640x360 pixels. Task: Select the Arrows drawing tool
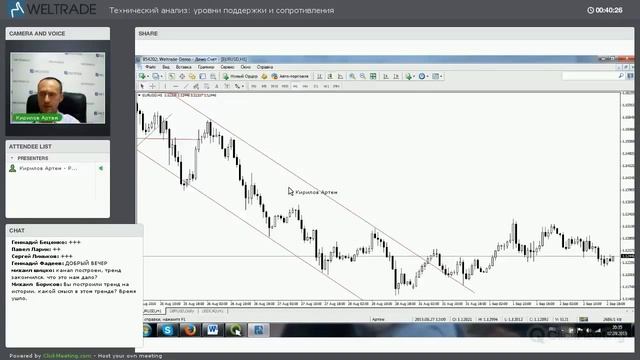click(237, 86)
